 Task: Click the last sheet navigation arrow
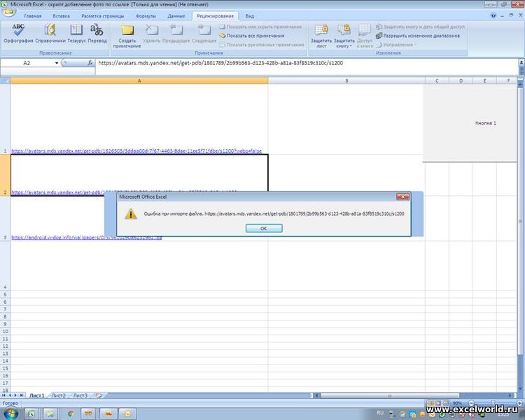[22, 395]
